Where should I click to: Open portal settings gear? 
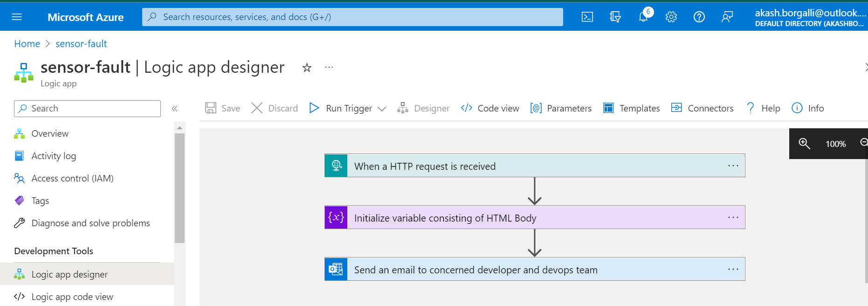coord(671,17)
